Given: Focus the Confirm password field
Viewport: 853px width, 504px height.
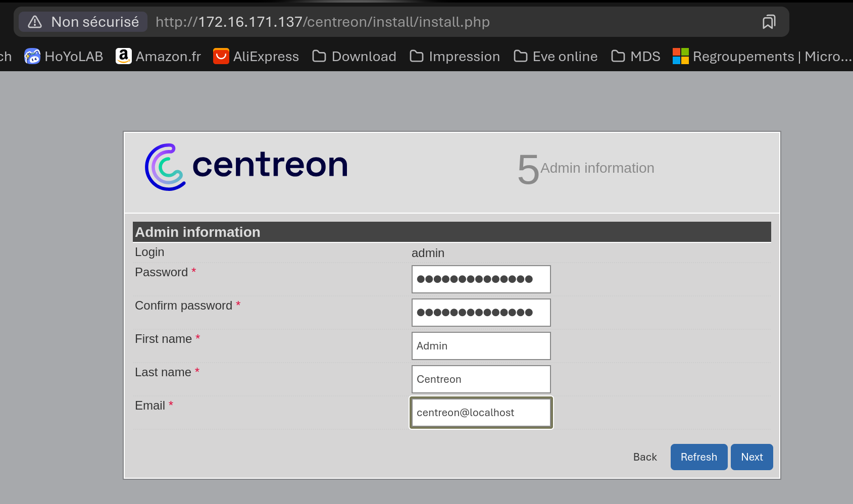Looking at the screenshot, I should [x=481, y=313].
